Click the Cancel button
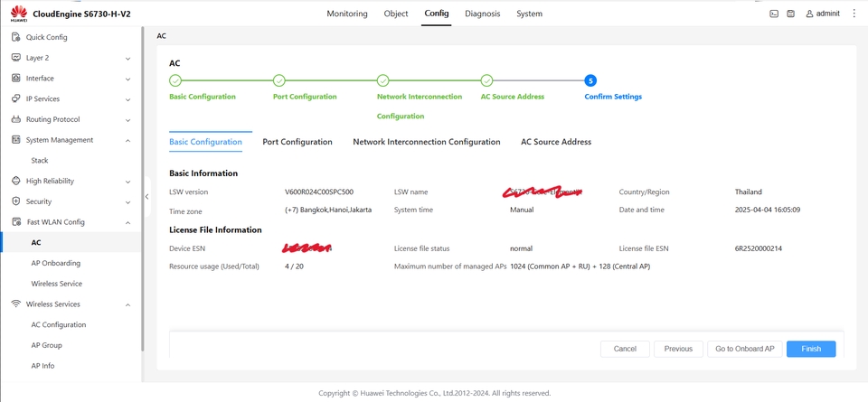868x402 pixels. tap(625, 349)
